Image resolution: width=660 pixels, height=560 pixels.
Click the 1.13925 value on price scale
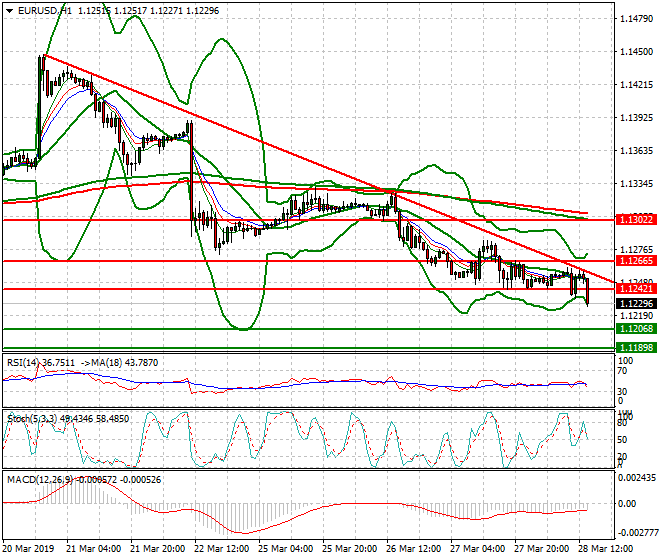(637, 118)
